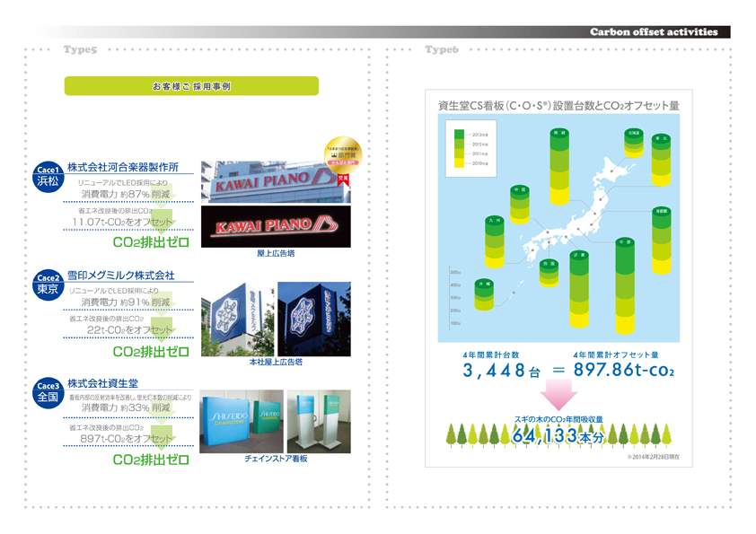
Task: Open the Shiseido standing signs photo
Action: coord(319,421)
